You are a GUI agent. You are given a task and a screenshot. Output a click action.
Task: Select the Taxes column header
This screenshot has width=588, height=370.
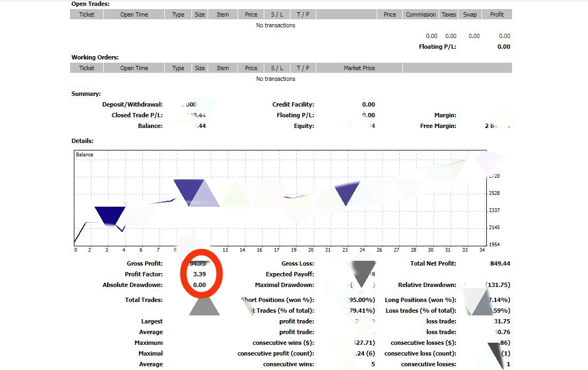pos(448,14)
